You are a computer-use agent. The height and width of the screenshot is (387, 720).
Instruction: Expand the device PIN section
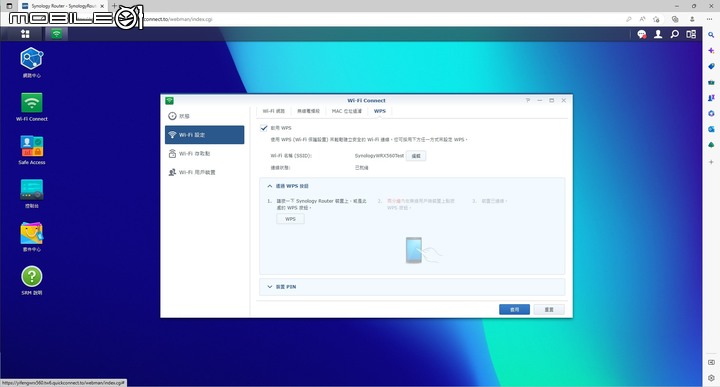(x=270, y=286)
